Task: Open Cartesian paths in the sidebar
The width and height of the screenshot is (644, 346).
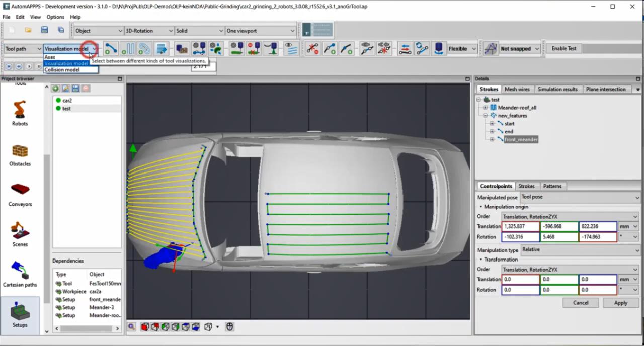Action: tap(20, 275)
